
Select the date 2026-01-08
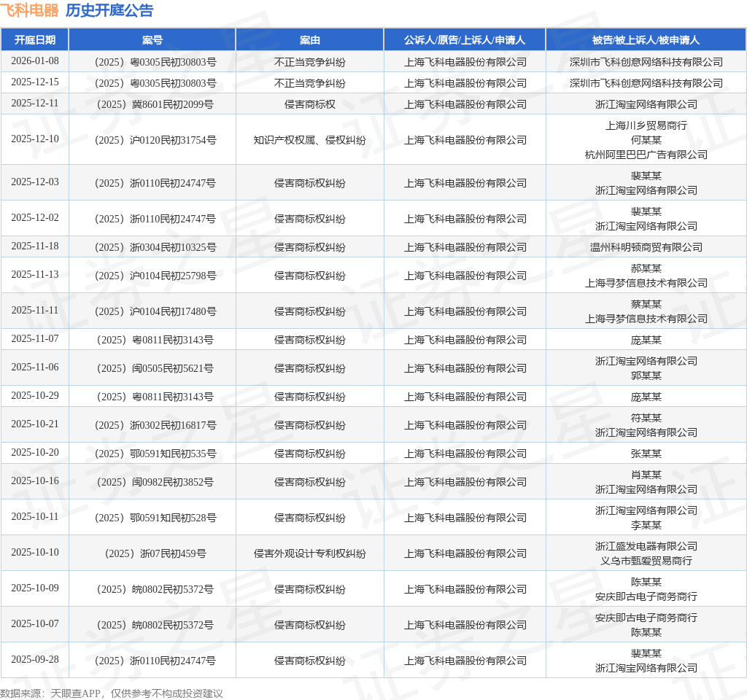click(35, 61)
